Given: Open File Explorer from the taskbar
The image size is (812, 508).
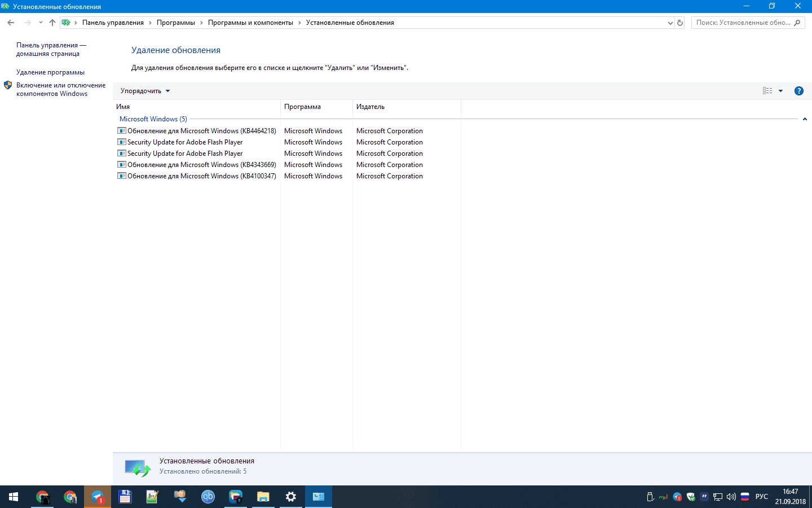Looking at the screenshot, I should coord(263,497).
